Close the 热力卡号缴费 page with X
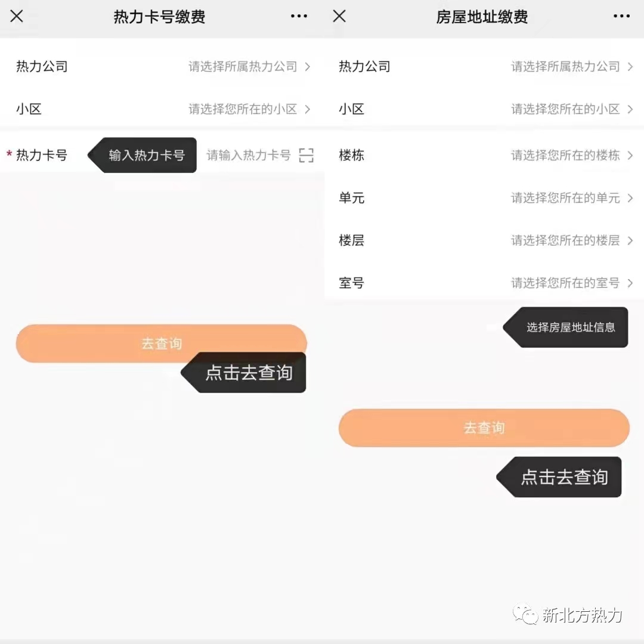The height and width of the screenshot is (644, 644). (x=17, y=16)
